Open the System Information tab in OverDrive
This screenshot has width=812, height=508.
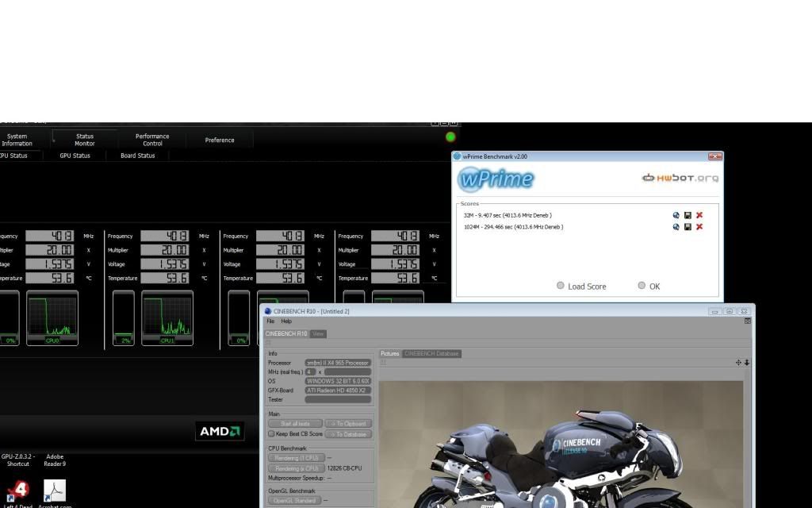click(x=17, y=140)
